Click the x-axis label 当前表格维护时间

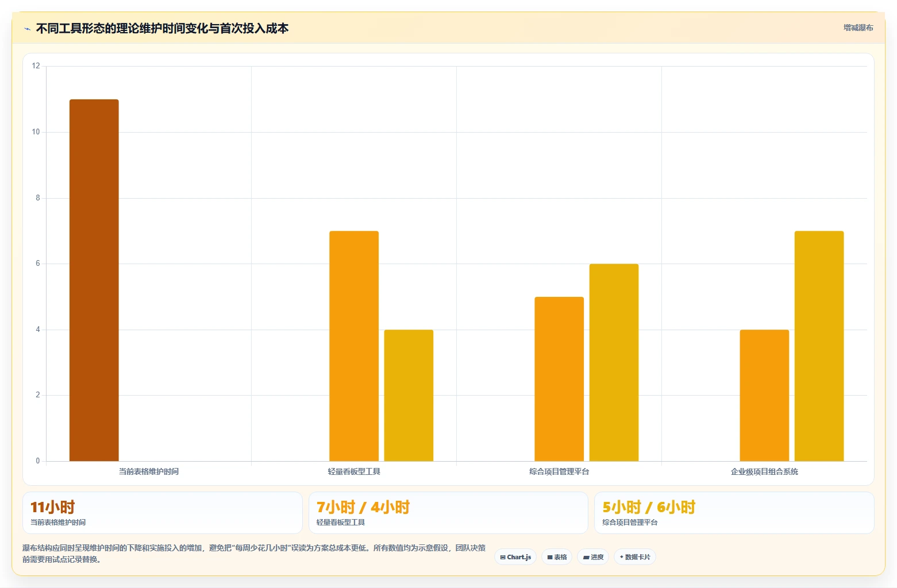point(149,471)
